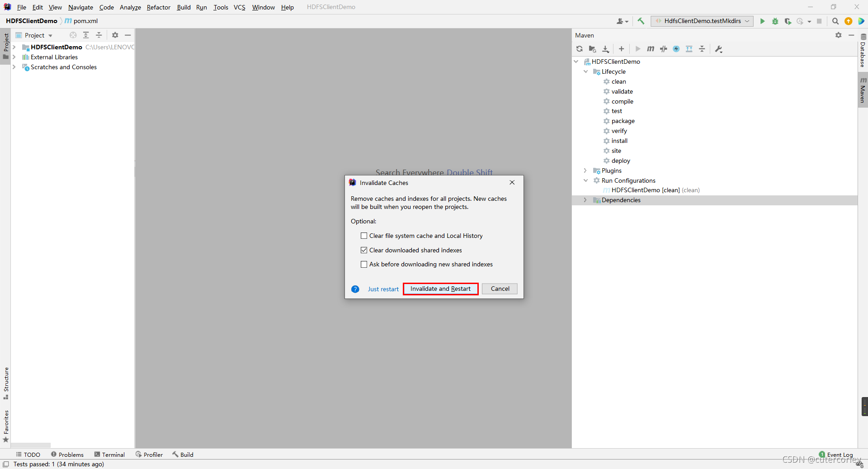
Task: Open help with question mark icon
Action: point(355,289)
